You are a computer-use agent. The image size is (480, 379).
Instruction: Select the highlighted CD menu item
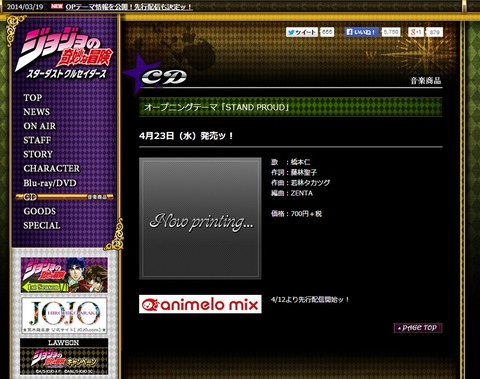pyautogui.click(x=64, y=197)
